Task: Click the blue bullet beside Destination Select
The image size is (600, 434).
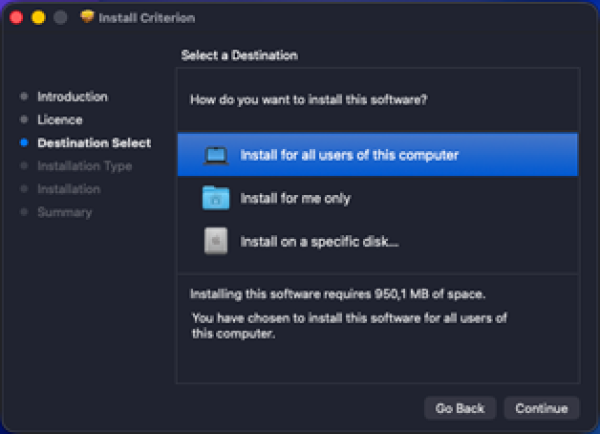Action: tap(24, 143)
